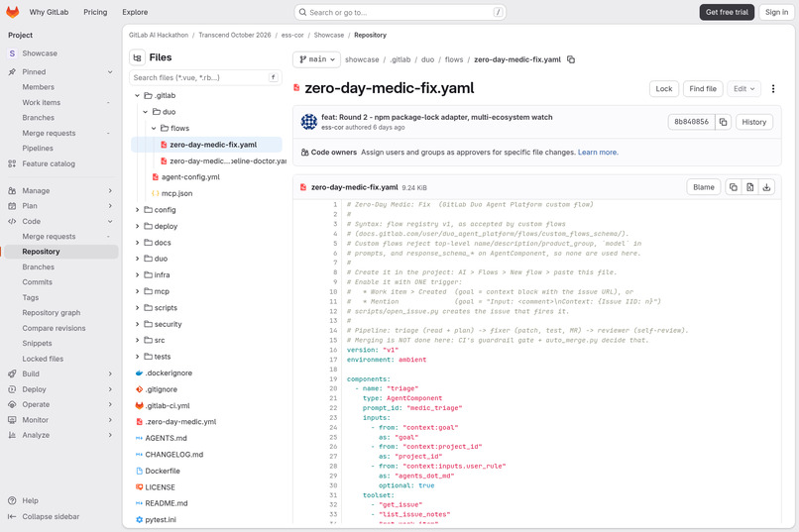Collapse the flows folder

154,128
